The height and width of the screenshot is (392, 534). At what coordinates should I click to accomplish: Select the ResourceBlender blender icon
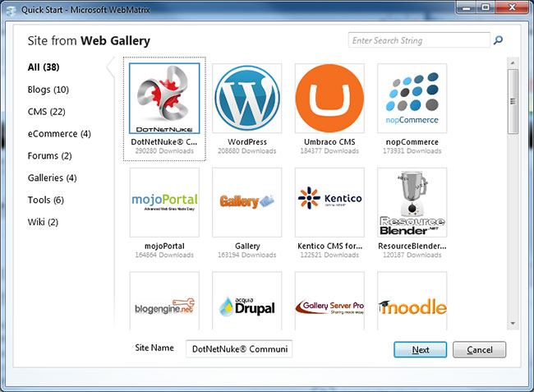click(x=412, y=202)
